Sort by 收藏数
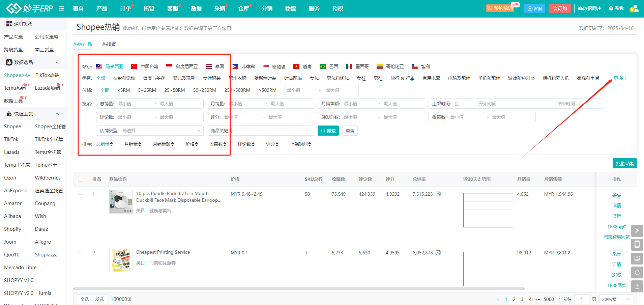 point(218,144)
